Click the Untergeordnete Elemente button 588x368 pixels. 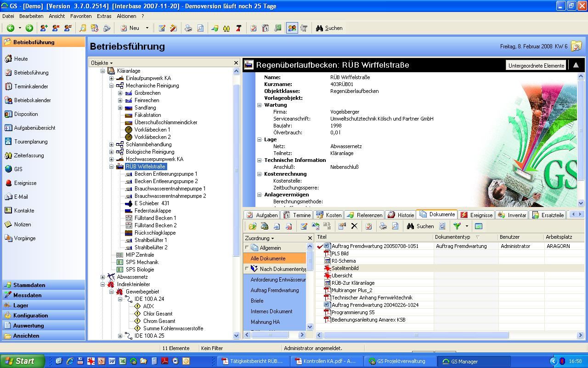(536, 65)
